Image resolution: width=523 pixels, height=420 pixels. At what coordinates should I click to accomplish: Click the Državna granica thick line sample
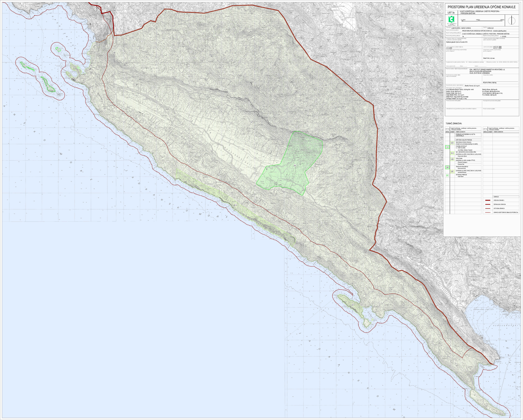488,200
